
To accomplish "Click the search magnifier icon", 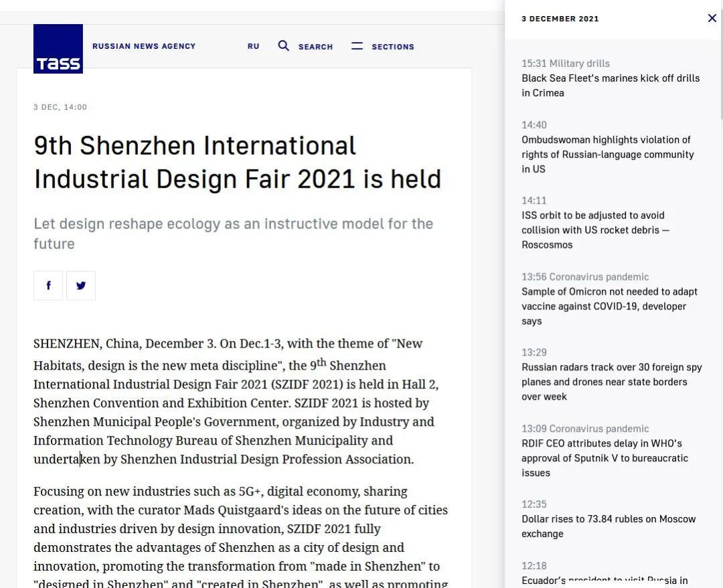I will (284, 46).
